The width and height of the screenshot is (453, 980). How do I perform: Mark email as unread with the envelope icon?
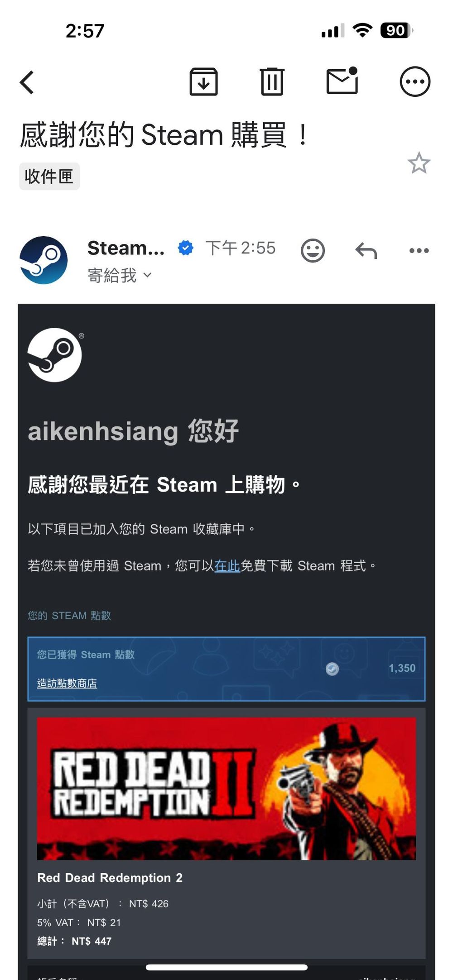coord(342,81)
